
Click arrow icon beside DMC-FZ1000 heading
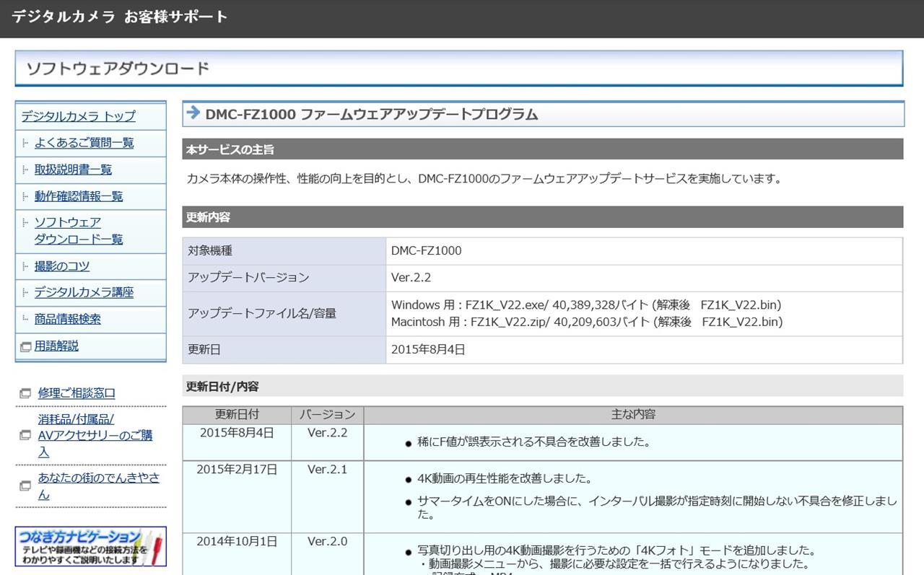click(193, 113)
